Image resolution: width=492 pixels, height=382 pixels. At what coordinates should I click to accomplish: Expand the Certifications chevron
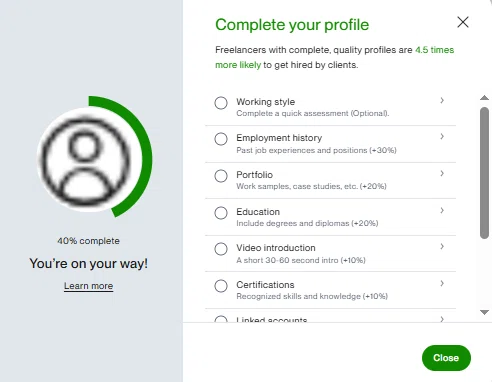[442, 283]
